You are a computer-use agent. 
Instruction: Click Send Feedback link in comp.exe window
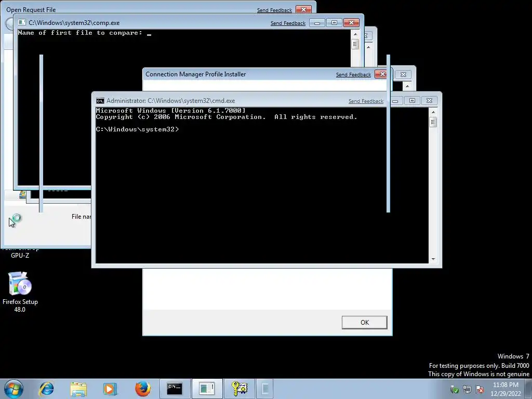coord(288,23)
